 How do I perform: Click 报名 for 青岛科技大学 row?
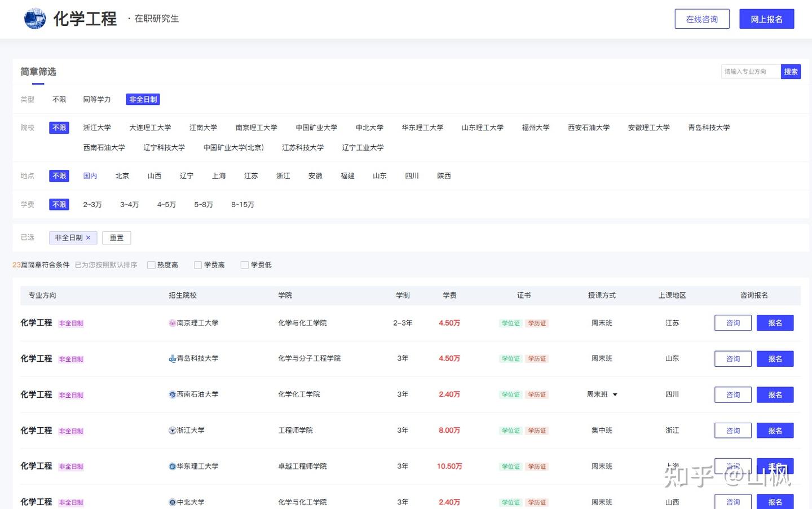[775, 359]
